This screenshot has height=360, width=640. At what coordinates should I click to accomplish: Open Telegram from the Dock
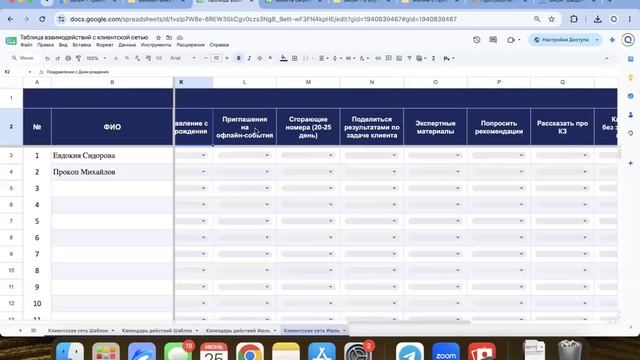coord(409,352)
